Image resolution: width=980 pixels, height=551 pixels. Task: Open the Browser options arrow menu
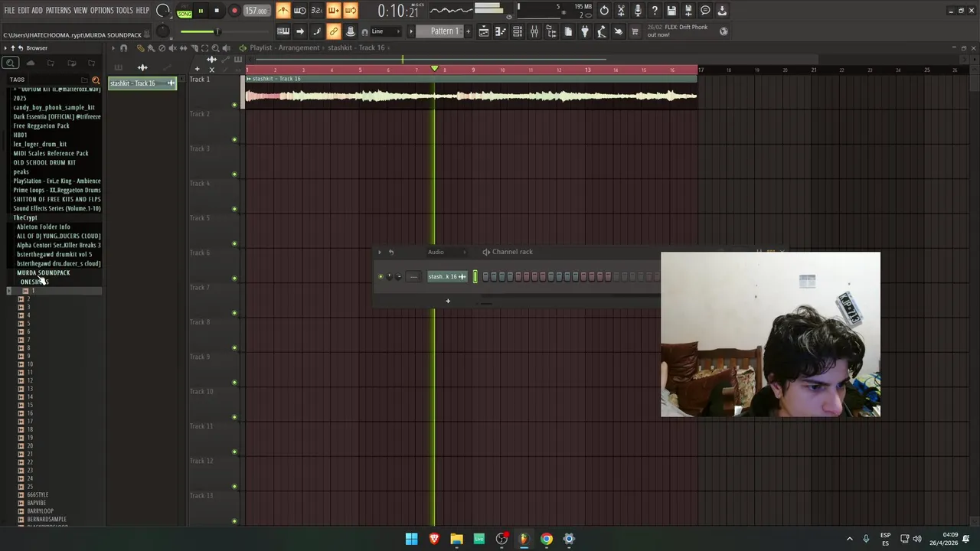[x=4, y=47]
